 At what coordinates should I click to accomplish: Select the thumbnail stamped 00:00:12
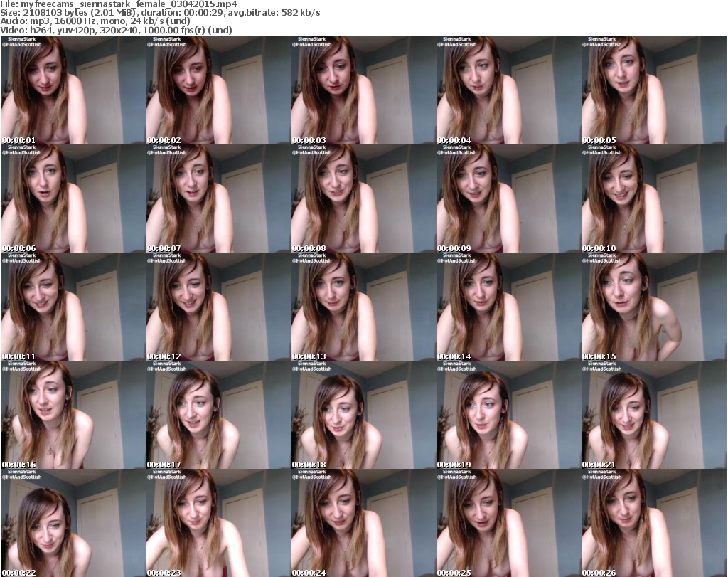click(219, 307)
